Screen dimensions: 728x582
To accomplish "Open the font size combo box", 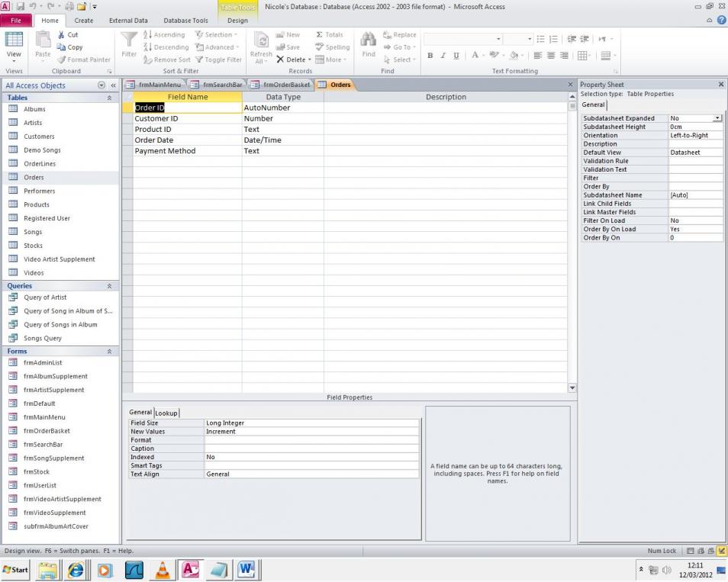I will click(530, 39).
